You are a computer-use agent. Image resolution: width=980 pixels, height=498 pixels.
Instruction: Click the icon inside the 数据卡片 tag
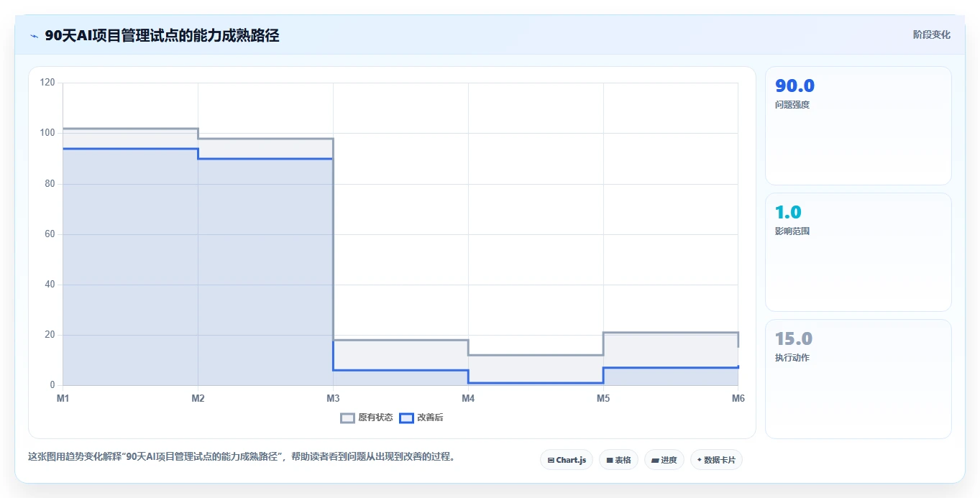[x=700, y=460]
